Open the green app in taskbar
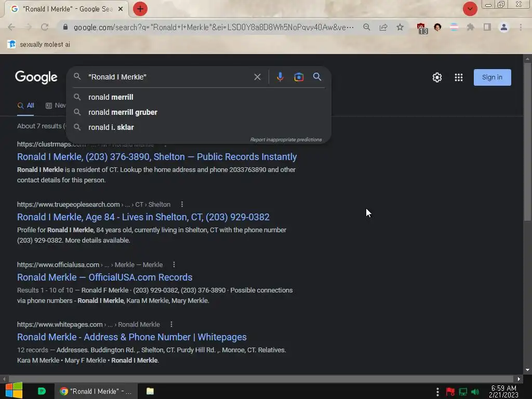 42,391
